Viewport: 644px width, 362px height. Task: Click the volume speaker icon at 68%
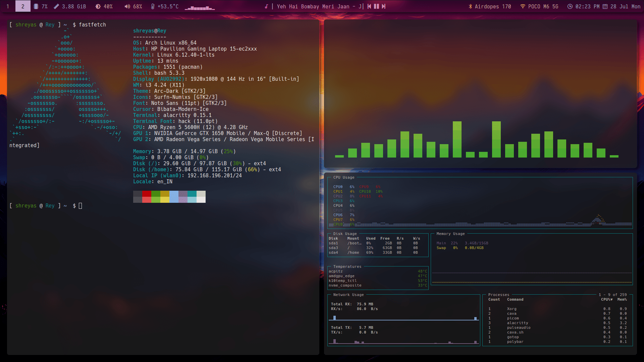127,6
